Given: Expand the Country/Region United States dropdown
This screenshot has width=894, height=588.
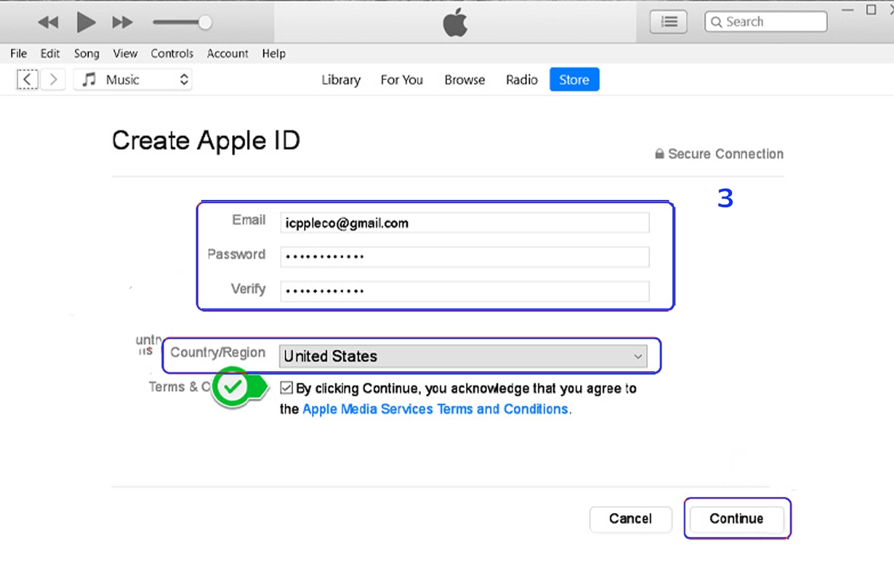Looking at the screenshot, I should (463, 356).
